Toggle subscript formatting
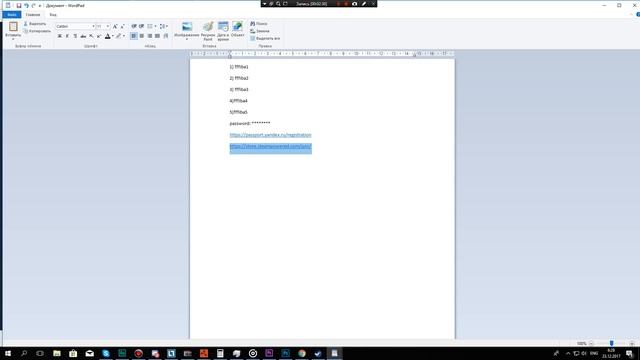 (91, 36)
